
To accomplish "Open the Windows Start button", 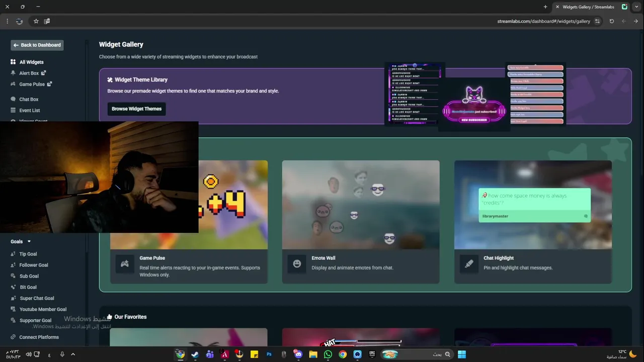I will pos(461,354).
